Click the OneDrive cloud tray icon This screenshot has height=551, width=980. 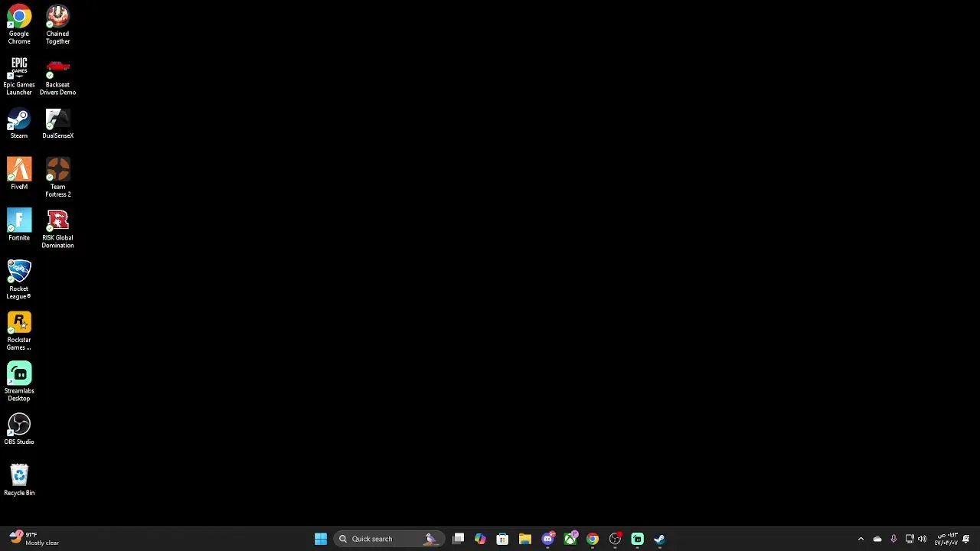(877, 539)
